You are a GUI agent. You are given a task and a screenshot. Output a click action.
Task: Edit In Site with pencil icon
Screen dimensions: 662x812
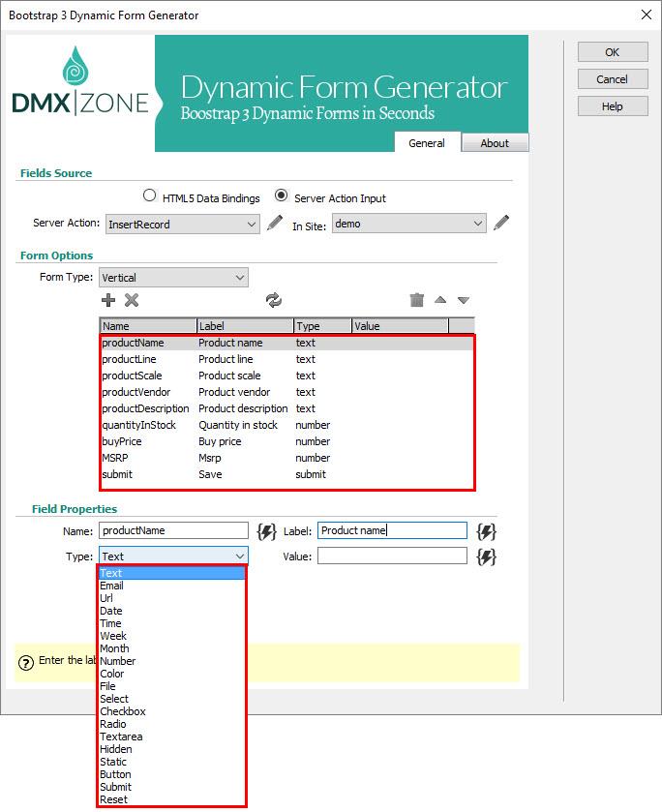click(x=501, y=224)
